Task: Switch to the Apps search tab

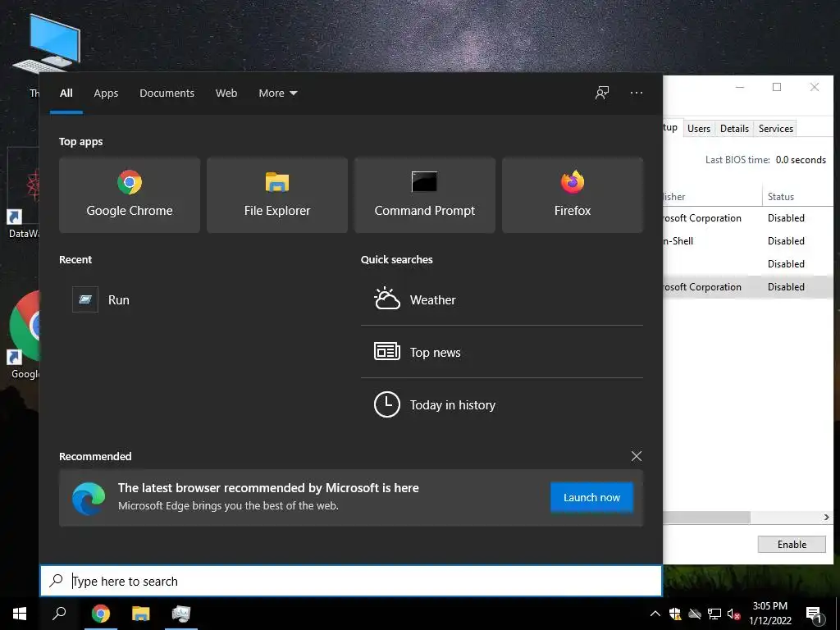Action: click(106, 94)
